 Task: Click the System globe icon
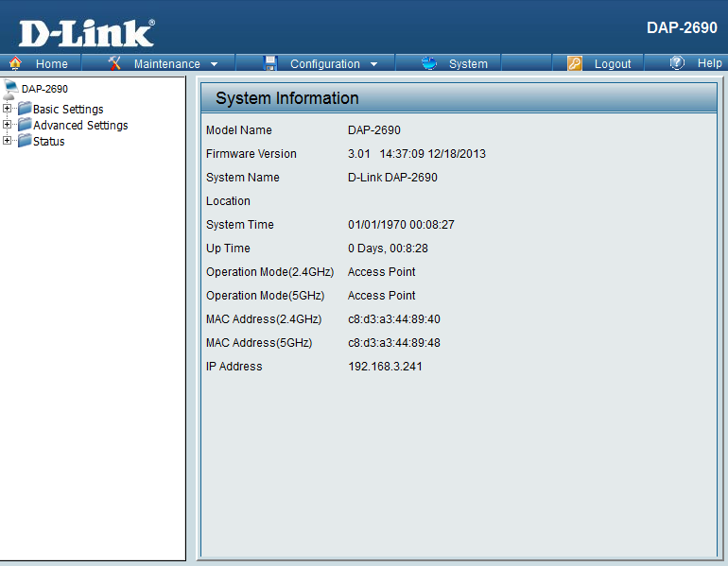pos(429,63)
